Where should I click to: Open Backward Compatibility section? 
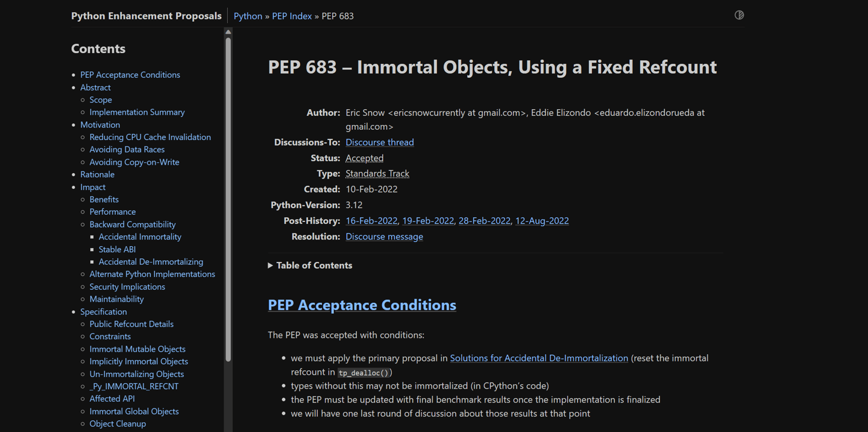[132, 224]
